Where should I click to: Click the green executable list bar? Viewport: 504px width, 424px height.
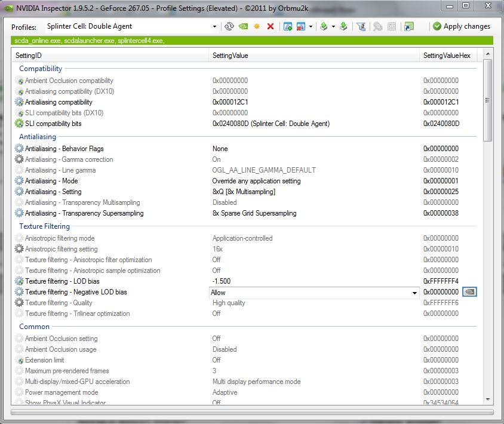(x=252, y=41)
